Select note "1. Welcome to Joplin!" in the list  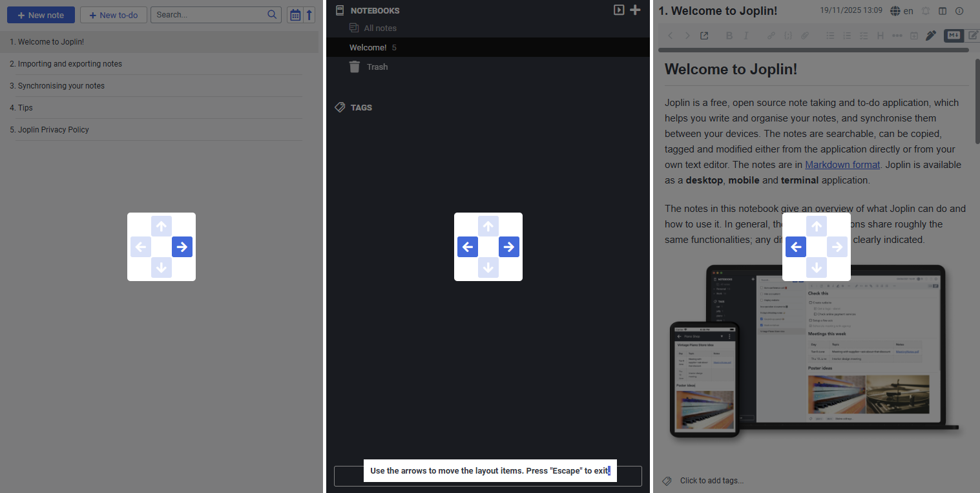click(159, 42)
